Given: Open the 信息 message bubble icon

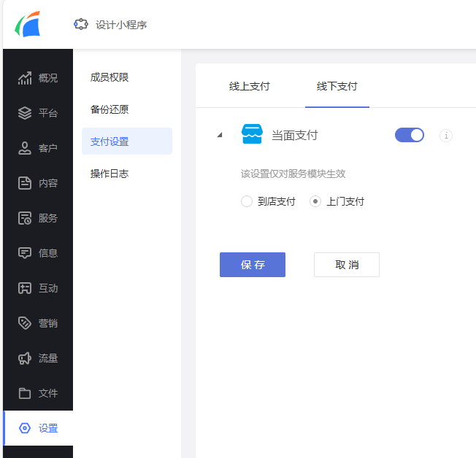Looking at the screenshot, I should (x=25, y=253).
